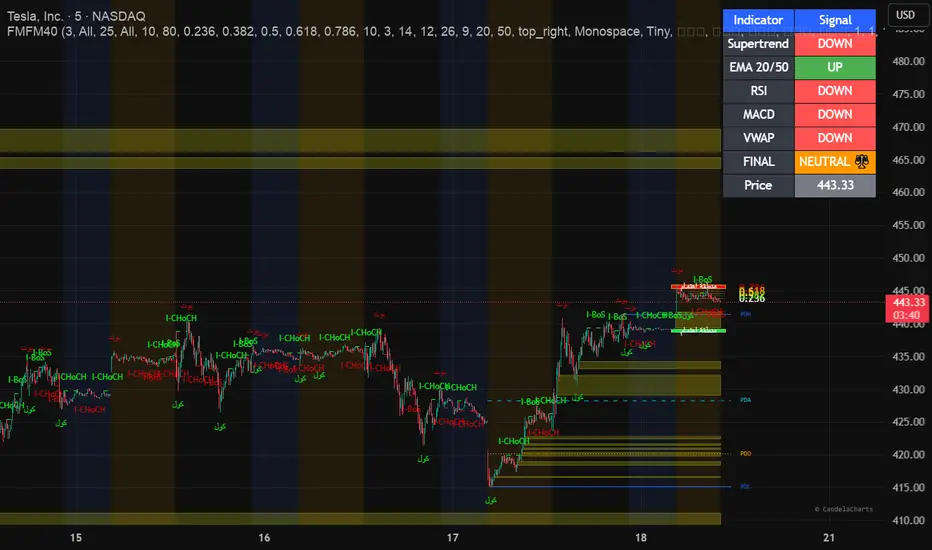Select the VWAP row label
932x550 pixels.
[758, 138]
